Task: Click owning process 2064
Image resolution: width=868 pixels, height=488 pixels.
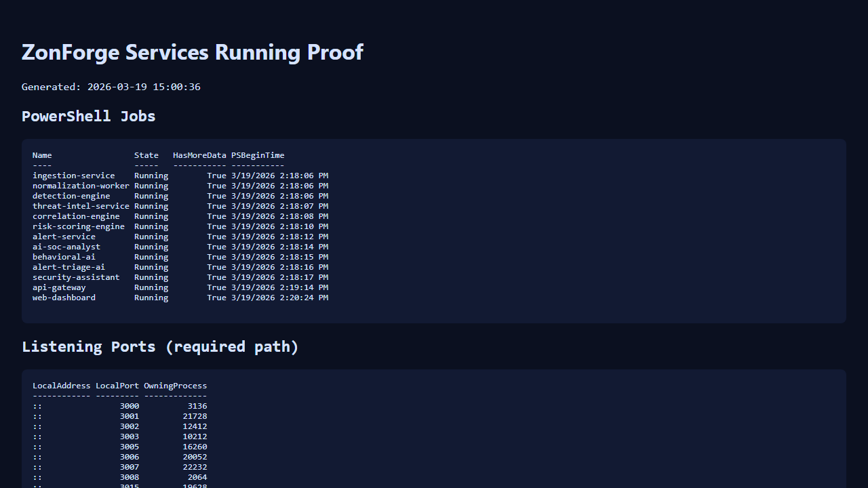Action: pos(197,477)
